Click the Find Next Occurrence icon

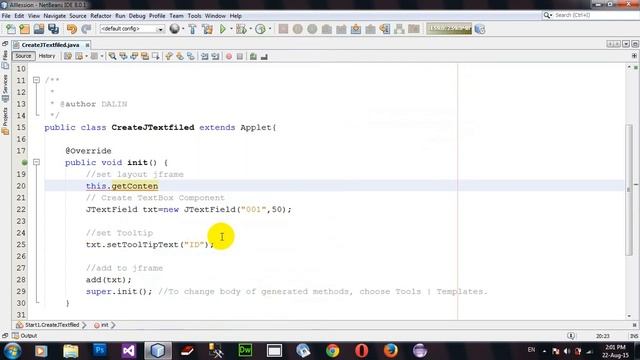(x=134, y=56)
